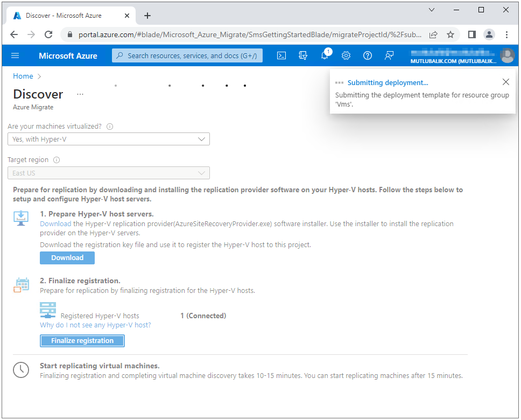Click the MUTLUBALIK.COM account directory label
This screenshot has width=521, height=420.
point(453,61)
